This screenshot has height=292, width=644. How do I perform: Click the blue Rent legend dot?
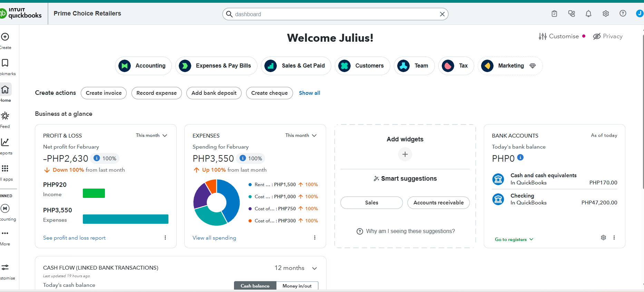(250, 185)
